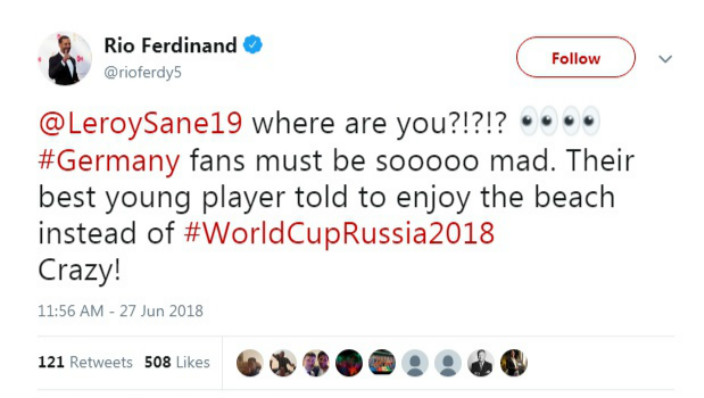
Task: Open the tweet options chevron menu
Action: [x=665, y=59]
